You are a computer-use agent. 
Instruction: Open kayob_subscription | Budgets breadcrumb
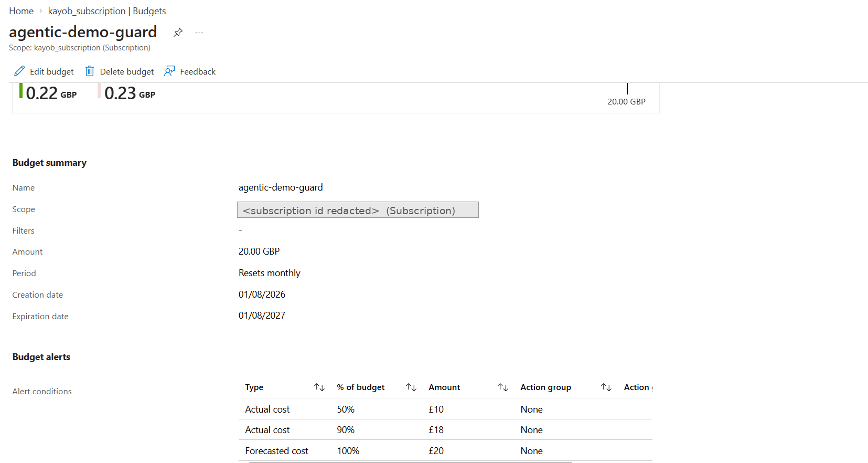click(x=107, y=11)
